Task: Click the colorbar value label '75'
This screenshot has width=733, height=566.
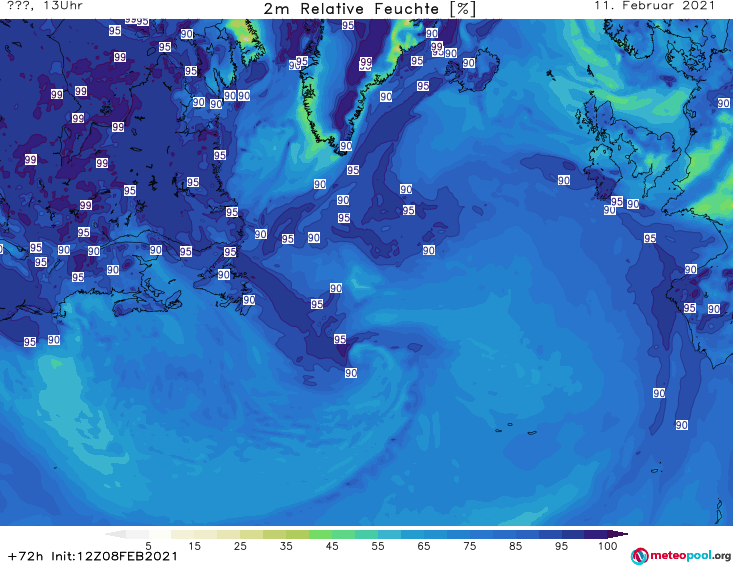Action: pyautogui.click(x=470, y=546)
